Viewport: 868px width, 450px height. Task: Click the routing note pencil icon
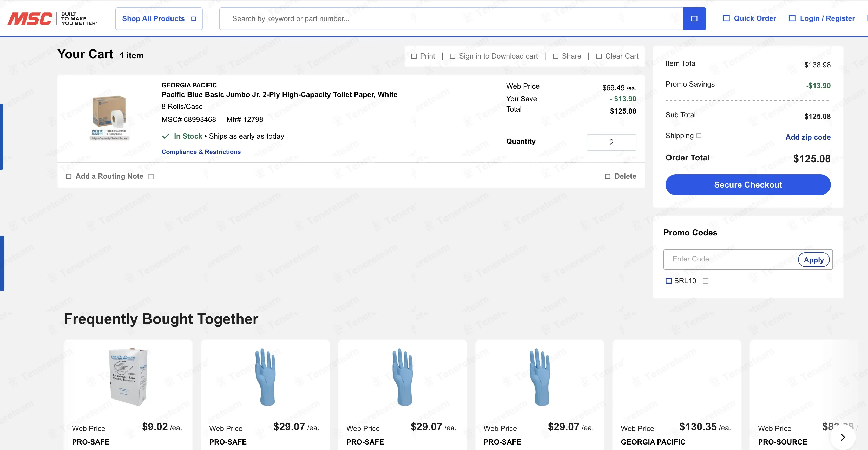(68, 176)
